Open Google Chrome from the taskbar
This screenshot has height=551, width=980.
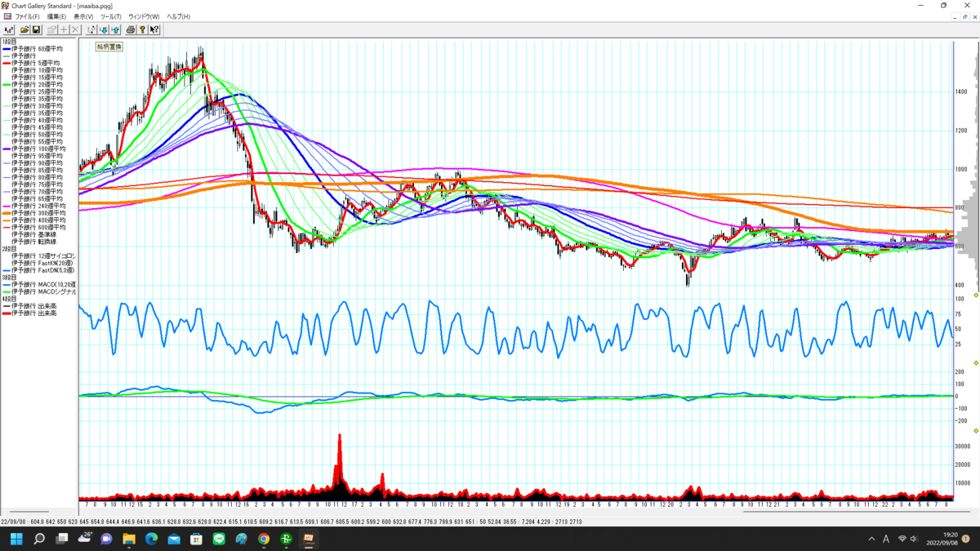point(264,539)
